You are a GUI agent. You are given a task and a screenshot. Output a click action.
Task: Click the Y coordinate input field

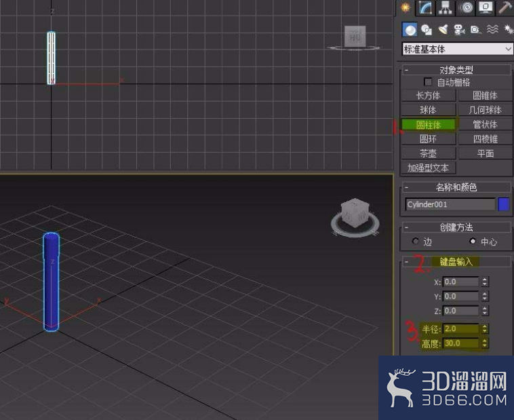tap(460, 297)
